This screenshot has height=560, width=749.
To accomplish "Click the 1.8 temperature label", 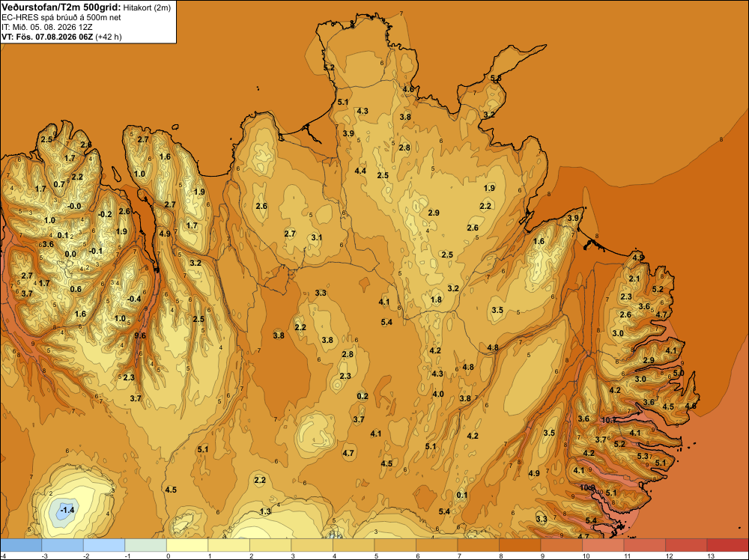I will click(436, 299).
